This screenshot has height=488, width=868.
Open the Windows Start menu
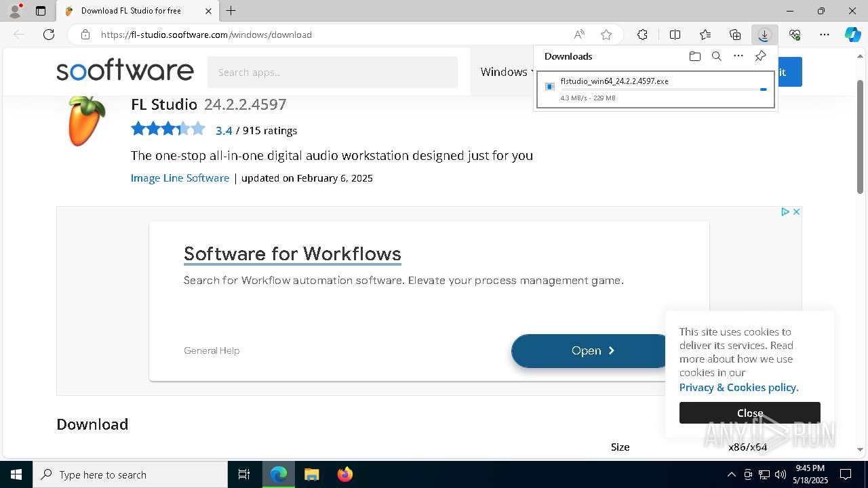point(16,474)
